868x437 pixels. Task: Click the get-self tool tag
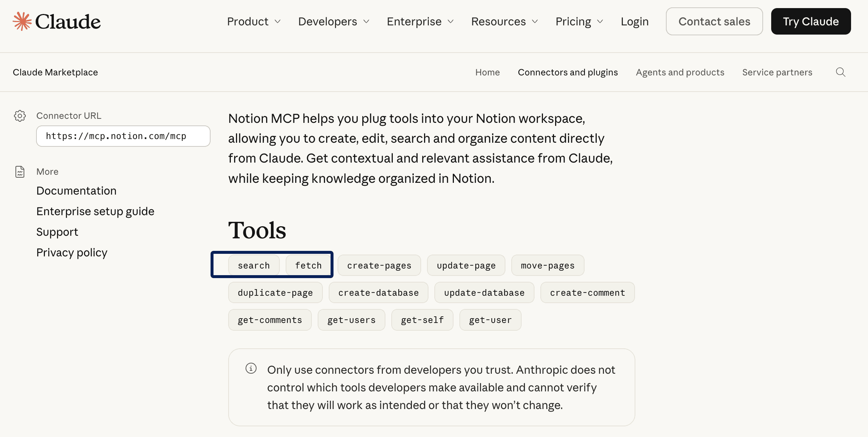tap(422, 320)
